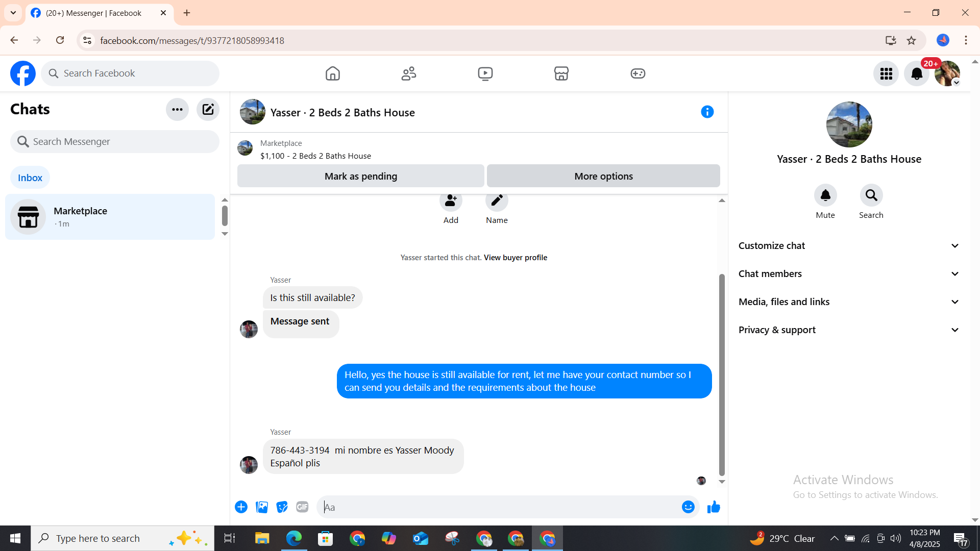Screen dimensions: 980x551
Task: Click the chat conversation vertical scrollbar
Action: click(x=721, y=375)
